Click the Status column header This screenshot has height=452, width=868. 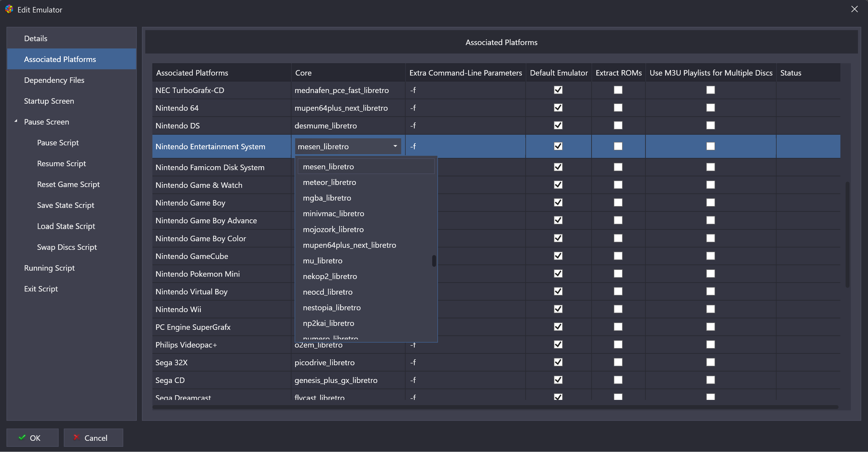coord(808,73)
